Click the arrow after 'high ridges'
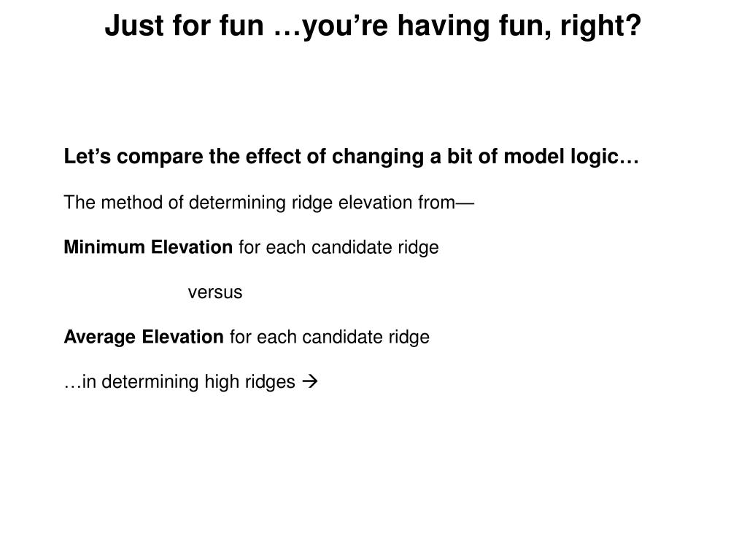 [310, 381]
